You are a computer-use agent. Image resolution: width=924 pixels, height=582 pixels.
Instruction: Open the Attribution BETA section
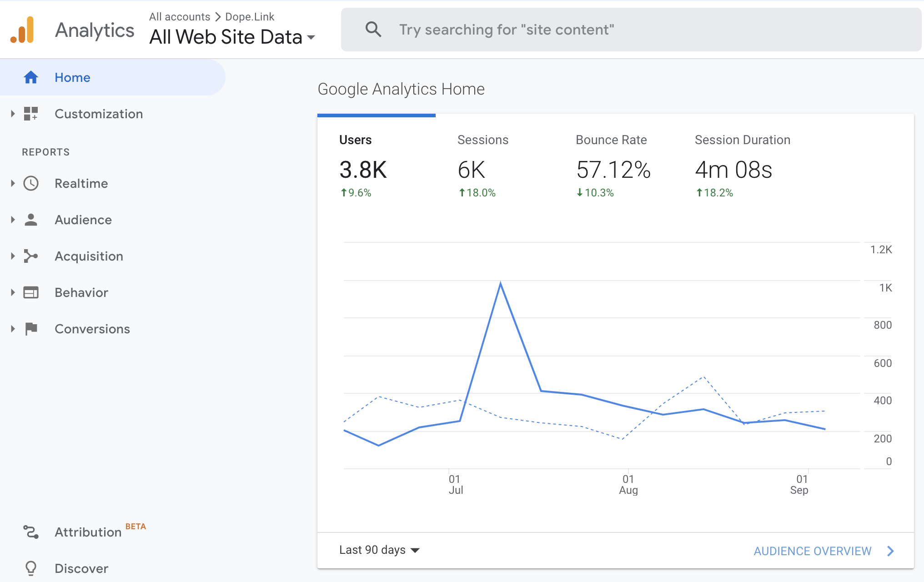[100, 531]
